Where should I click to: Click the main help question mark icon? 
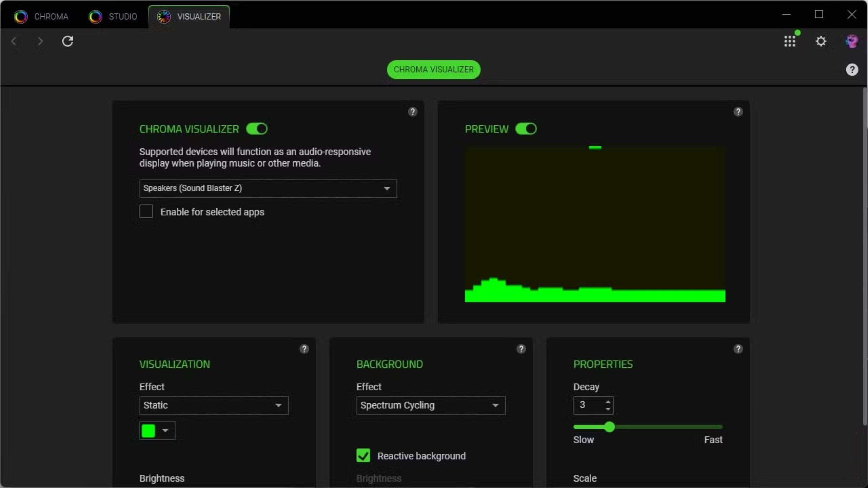click(852, 70)
